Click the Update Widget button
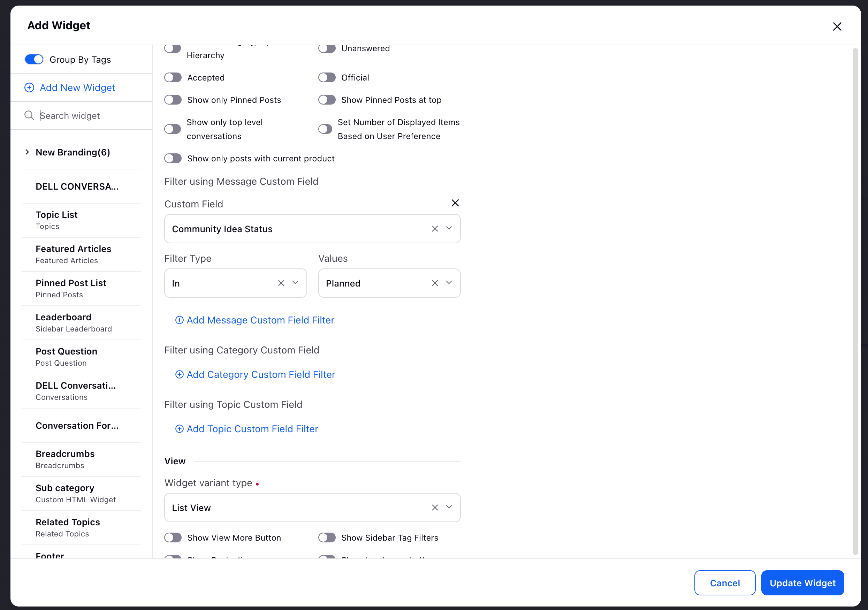Image resolution: width=868 pixels, height=610 pixels. tap(802, 583)
